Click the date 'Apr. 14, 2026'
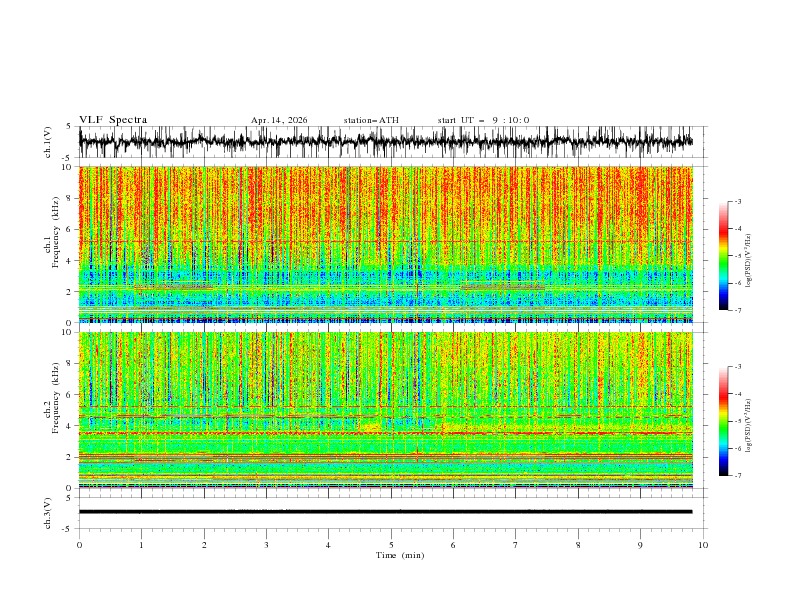 pyautogui.click(x=279, y=120)
